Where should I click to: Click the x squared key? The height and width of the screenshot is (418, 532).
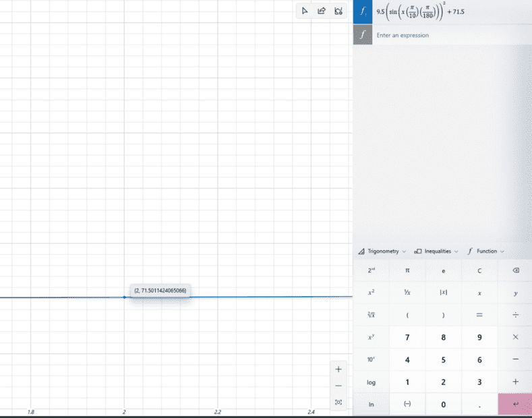coord(371,293)
